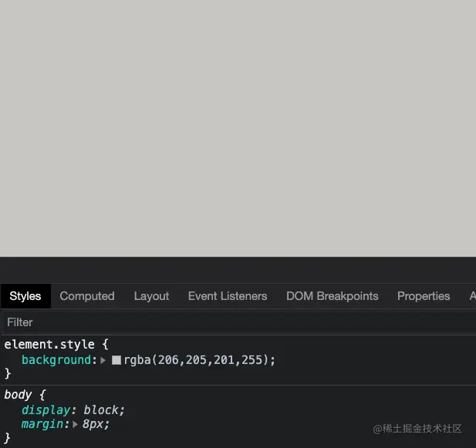Screen dimensions: 476x448
Task: Click the body selector text
Action: click(x=18, y=395)
